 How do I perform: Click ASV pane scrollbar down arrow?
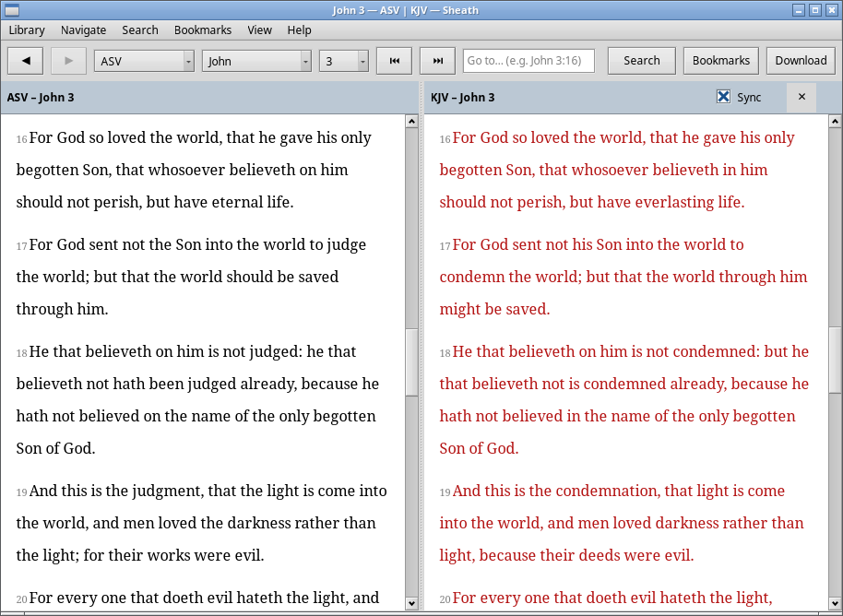click(411, 603)
